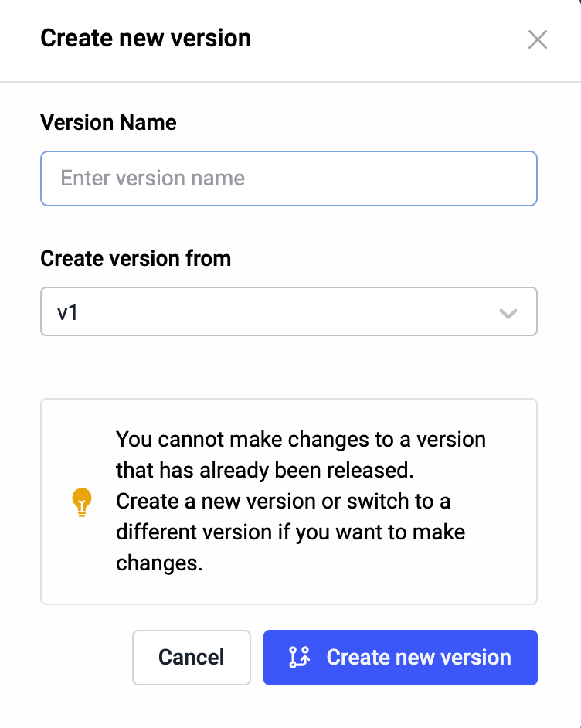Image resolution: width=581 pixels, height=728 pixels.
Task: Open the Create version from dropdown
Action: coord(288,312)
